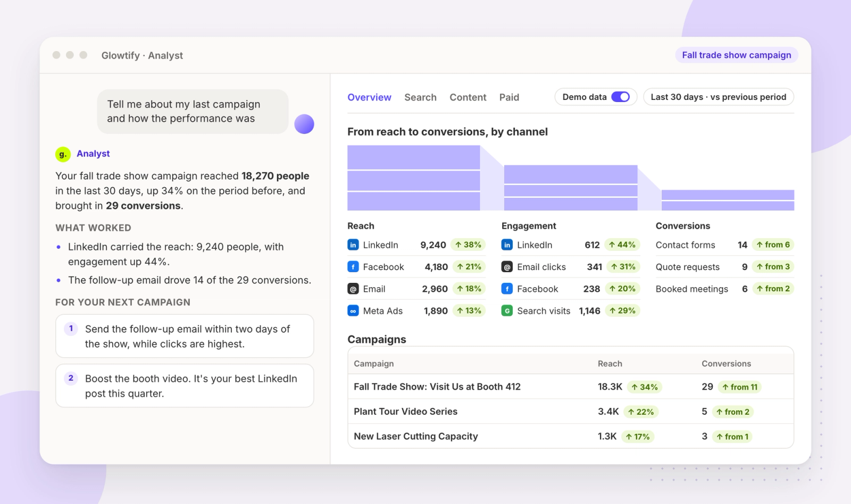This screenshot has height=504, width=851.
Task: Click the Meta Ads reach value 1,890
Action: (x=436, y=311)
